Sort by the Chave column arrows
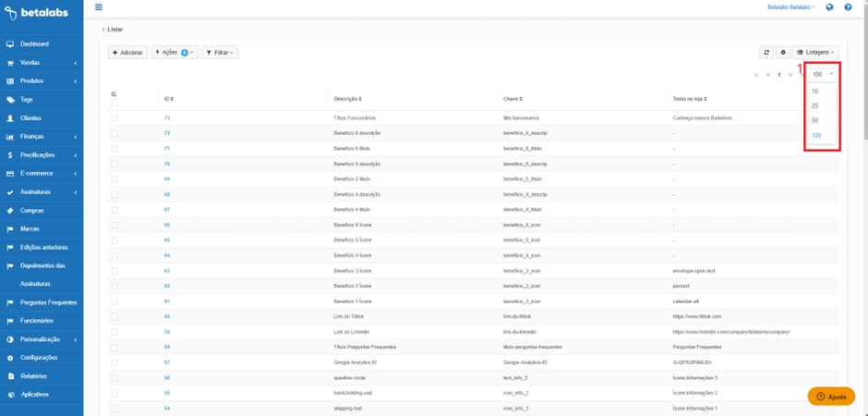Screen dimensions: 868x416 pos(521,99)
